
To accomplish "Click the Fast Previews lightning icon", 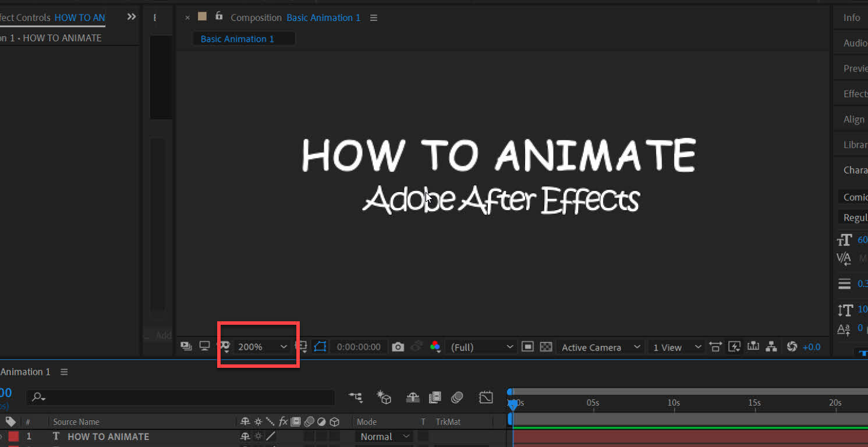I will click(x=735, y=346).
